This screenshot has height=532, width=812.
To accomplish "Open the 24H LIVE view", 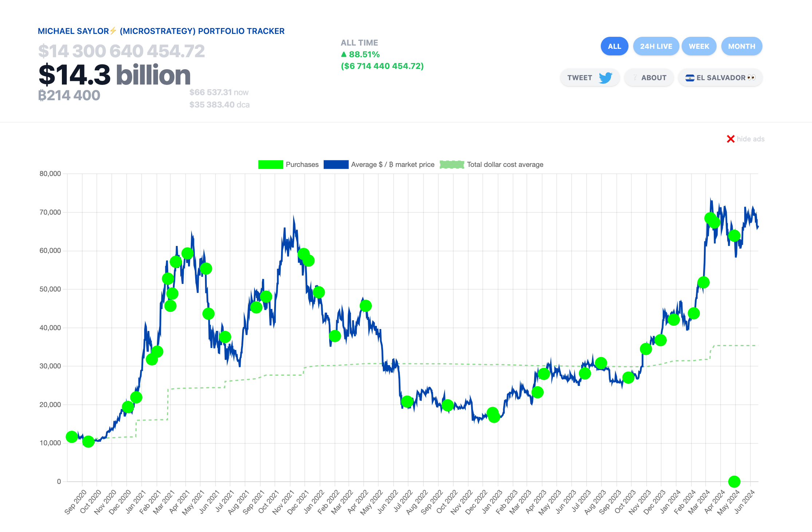I will (656, 46).
